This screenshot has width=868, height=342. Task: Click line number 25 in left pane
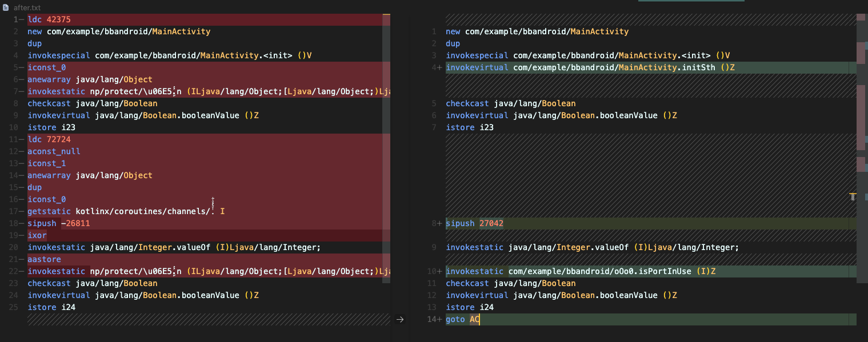pyautogui.click(x=14, y=308)
